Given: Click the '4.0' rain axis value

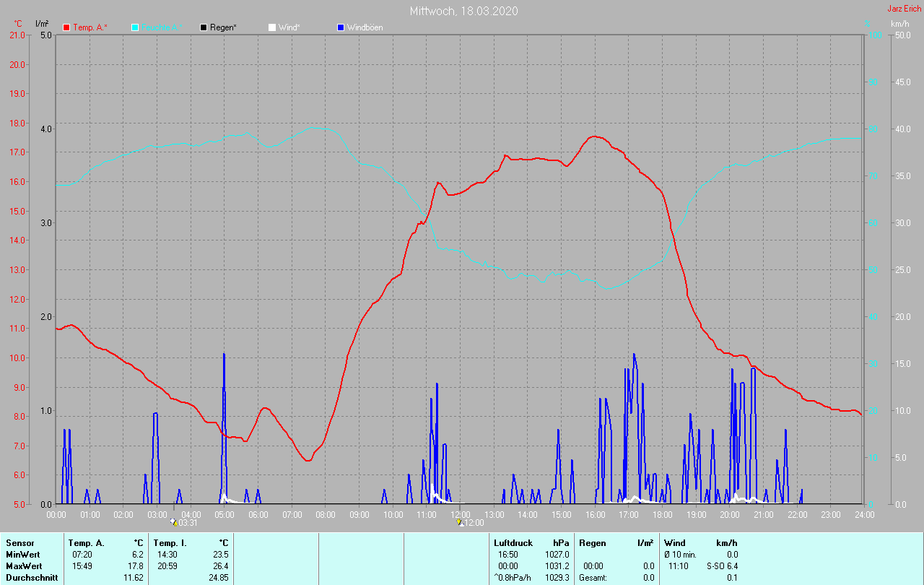Looking at the screenshot, I should click(46, 129).
